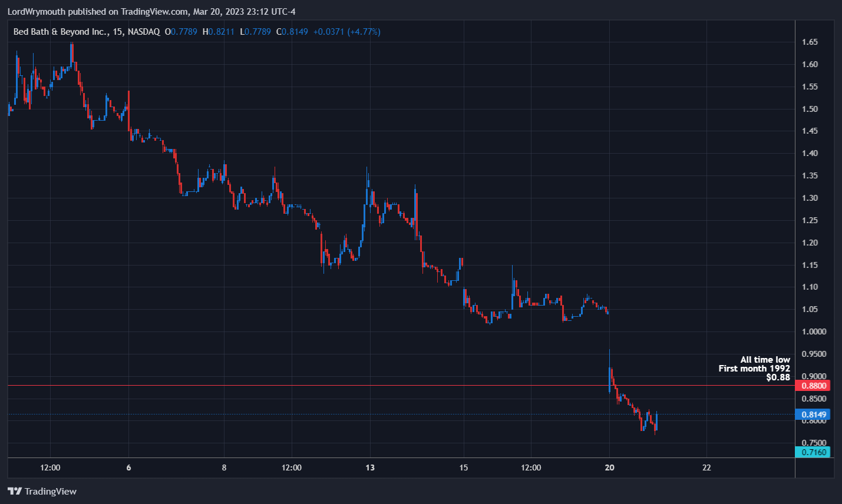842x504 pixels.
Task: Click the '$0.88' annotation text
Action: tap(778, 377)
